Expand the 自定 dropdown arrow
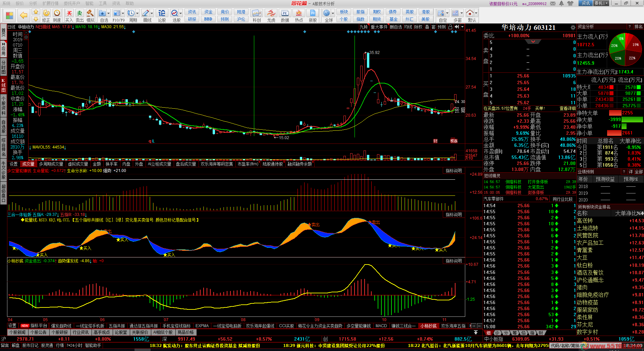The width and height of the screenshot is (644, 351). tap(447, 13)
